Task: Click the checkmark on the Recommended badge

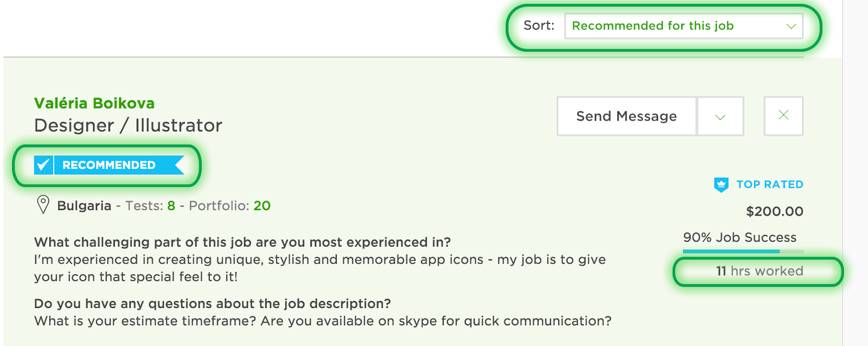Action: coord(43,165)
